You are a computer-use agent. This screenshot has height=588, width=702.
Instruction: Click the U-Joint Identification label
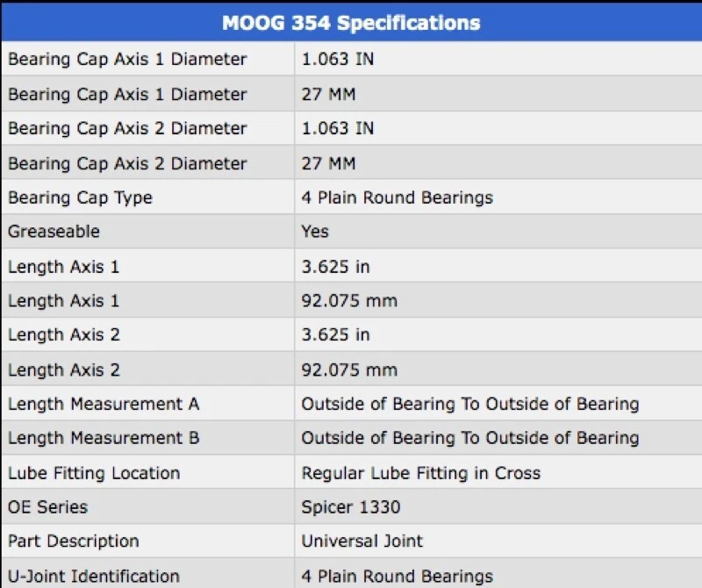click(94, 577)
